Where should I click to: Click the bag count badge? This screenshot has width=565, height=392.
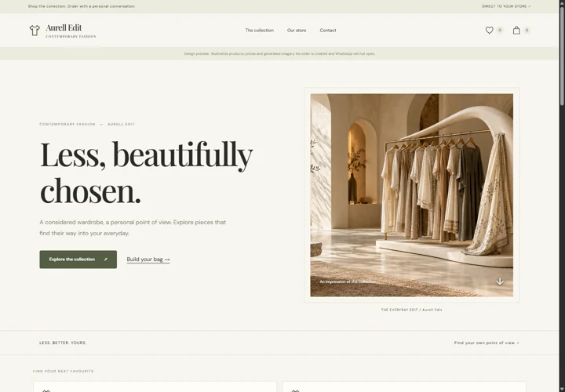click(x=527, y=31)
